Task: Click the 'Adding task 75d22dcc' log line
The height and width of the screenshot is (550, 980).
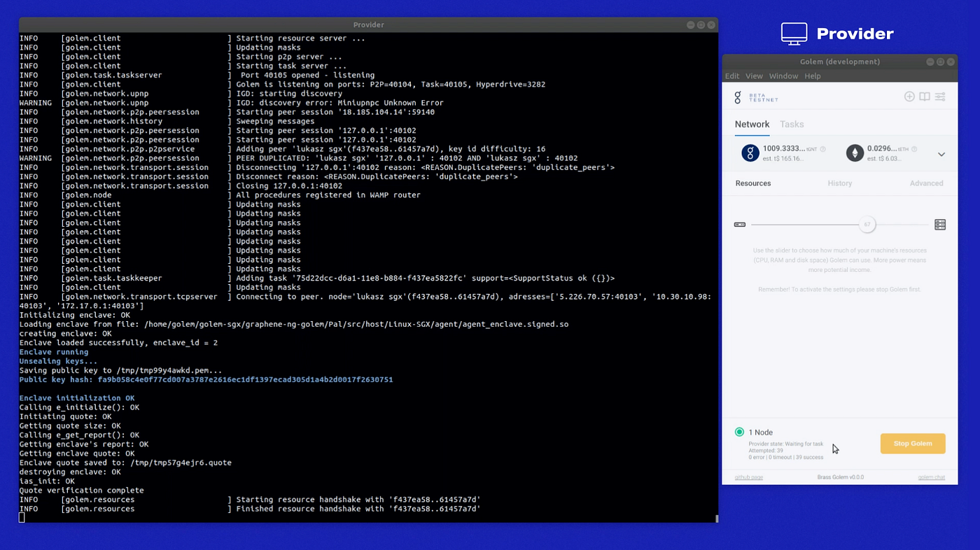Action: coord(317,278)
